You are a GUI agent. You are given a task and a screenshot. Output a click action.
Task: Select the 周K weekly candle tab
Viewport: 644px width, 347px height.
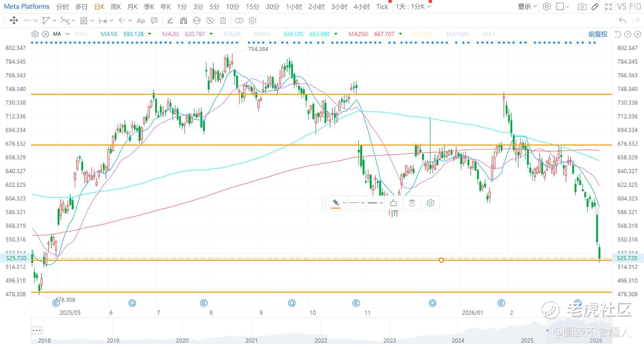pos(116,7)
